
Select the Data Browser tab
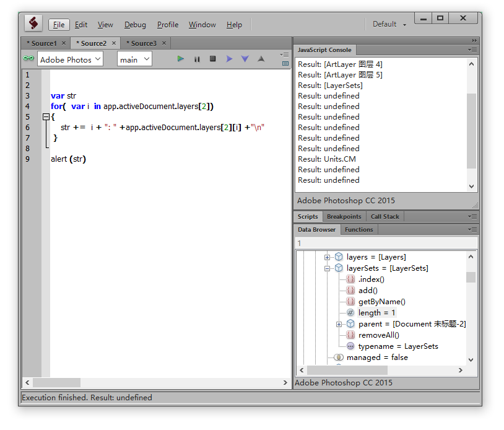(x=316, y=229)
